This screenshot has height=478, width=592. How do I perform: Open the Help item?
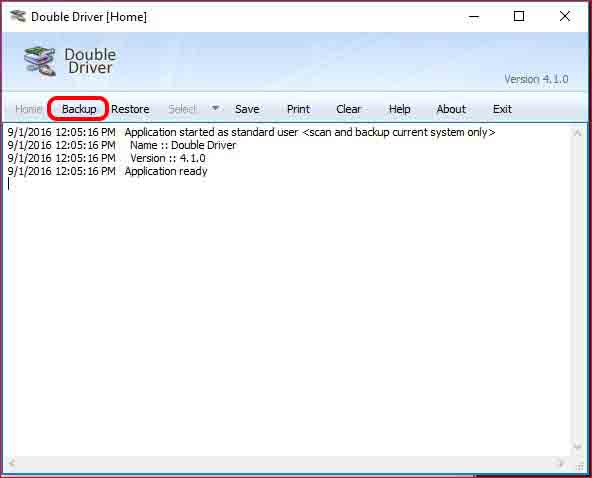tap(399, 109)
